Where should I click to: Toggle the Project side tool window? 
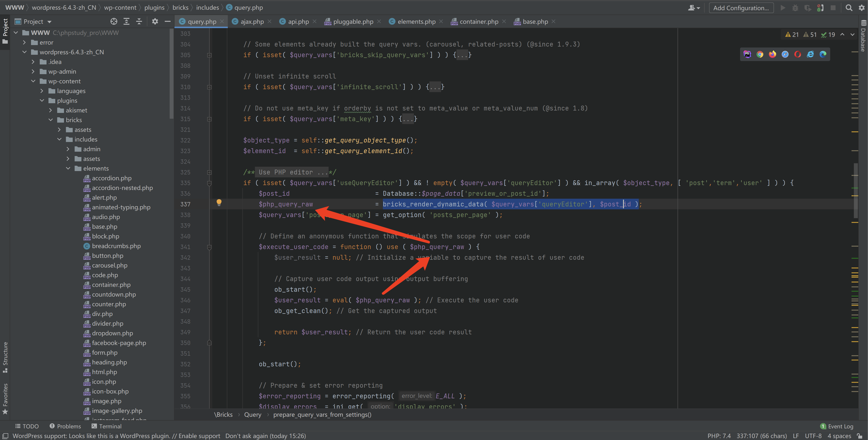[5, 31]
